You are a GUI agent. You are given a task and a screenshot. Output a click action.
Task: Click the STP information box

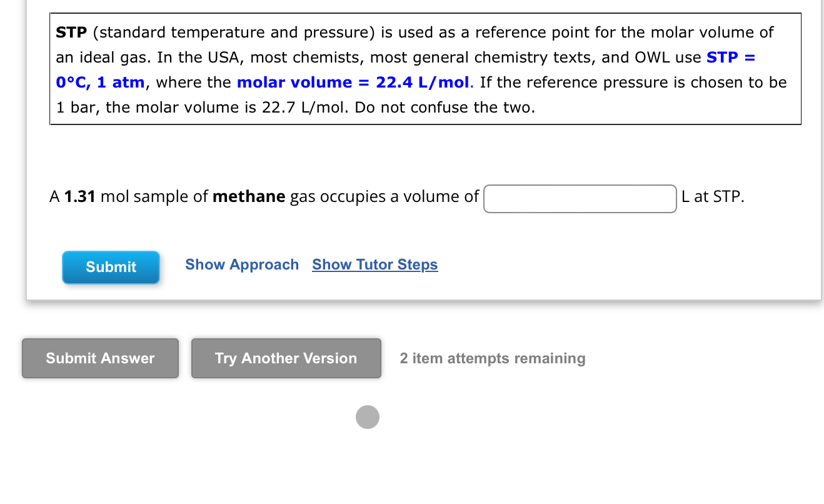click(425, 69)
